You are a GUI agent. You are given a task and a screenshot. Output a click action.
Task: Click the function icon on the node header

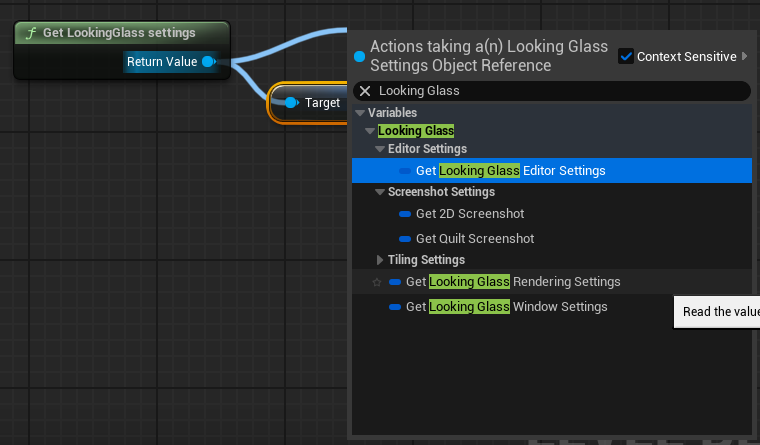32,33
